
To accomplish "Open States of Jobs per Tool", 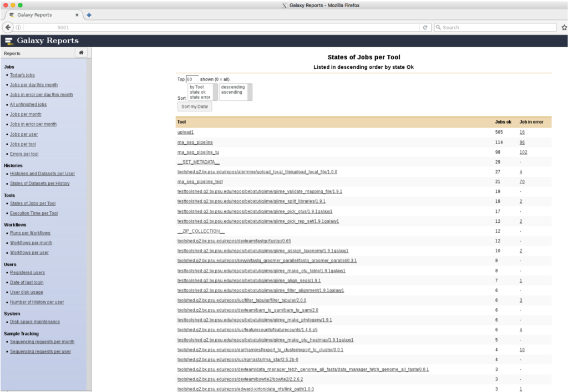I will click(33, 203).
